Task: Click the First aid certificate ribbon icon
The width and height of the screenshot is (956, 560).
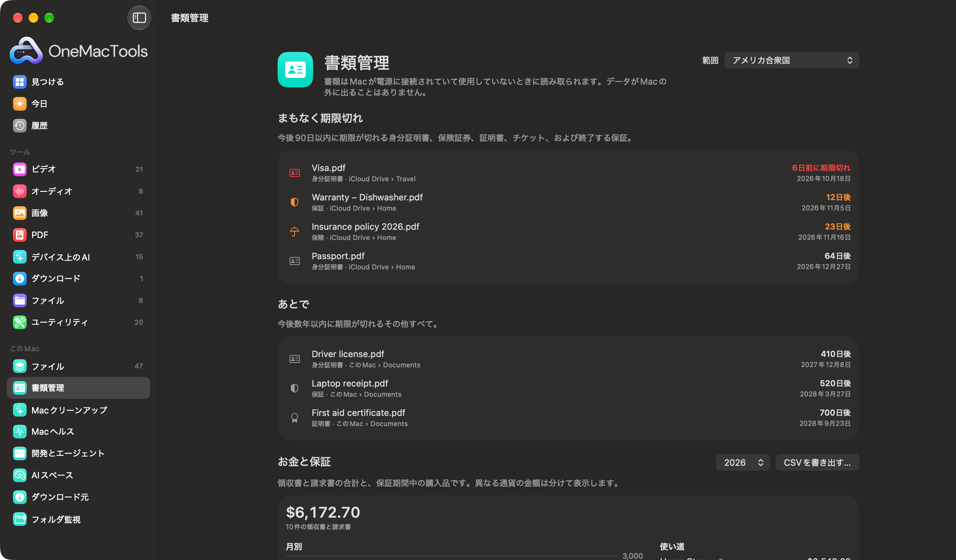Action: (x=294, y=418)
